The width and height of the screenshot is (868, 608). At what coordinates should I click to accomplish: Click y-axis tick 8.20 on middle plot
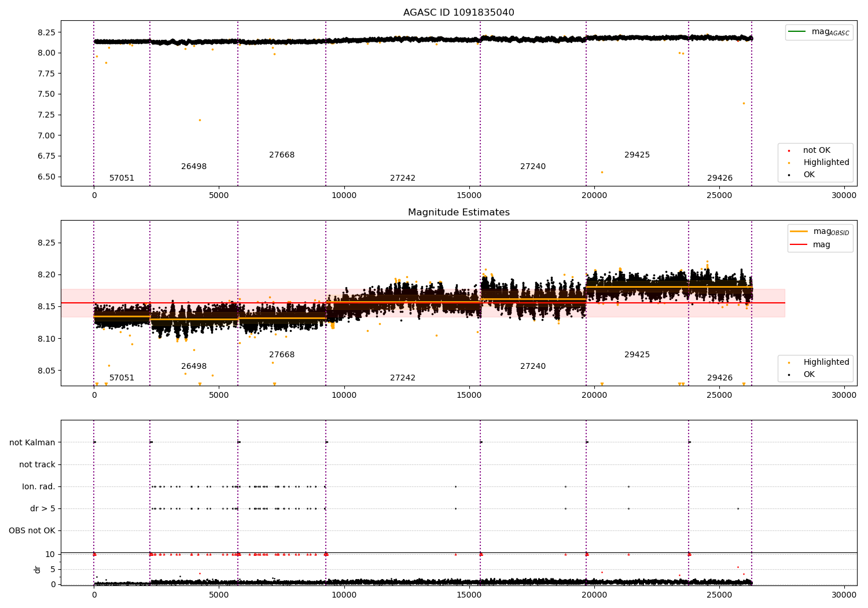coord(46,275)
